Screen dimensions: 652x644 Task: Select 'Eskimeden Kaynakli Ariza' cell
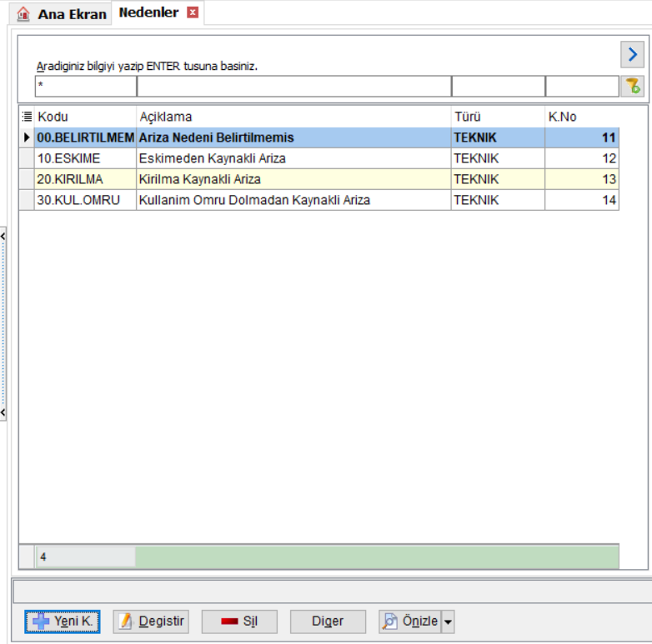tap(293, 158)
